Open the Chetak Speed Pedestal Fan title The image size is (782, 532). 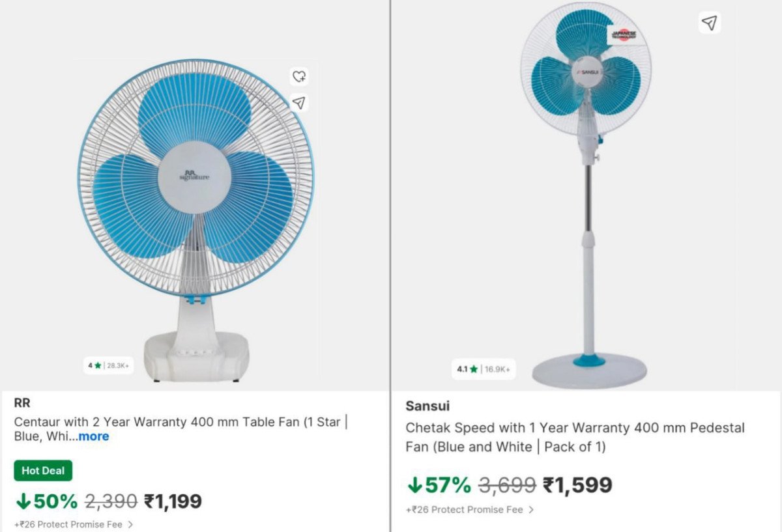573,428
